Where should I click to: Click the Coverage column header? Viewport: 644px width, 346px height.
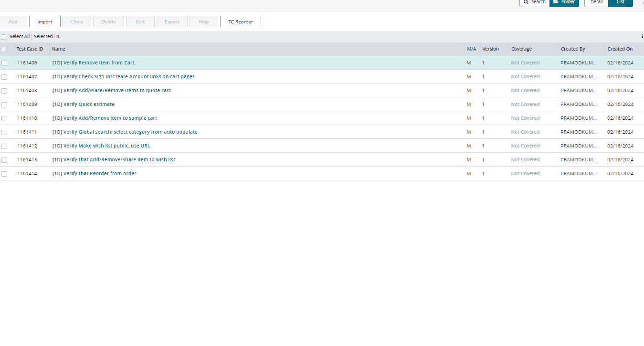click(521, 49)
